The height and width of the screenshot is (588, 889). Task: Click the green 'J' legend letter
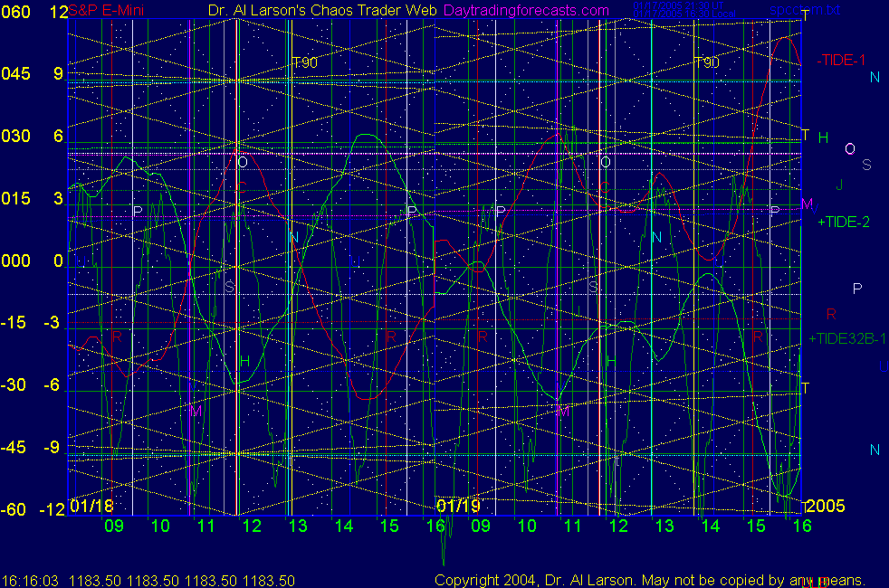(840, 185)
